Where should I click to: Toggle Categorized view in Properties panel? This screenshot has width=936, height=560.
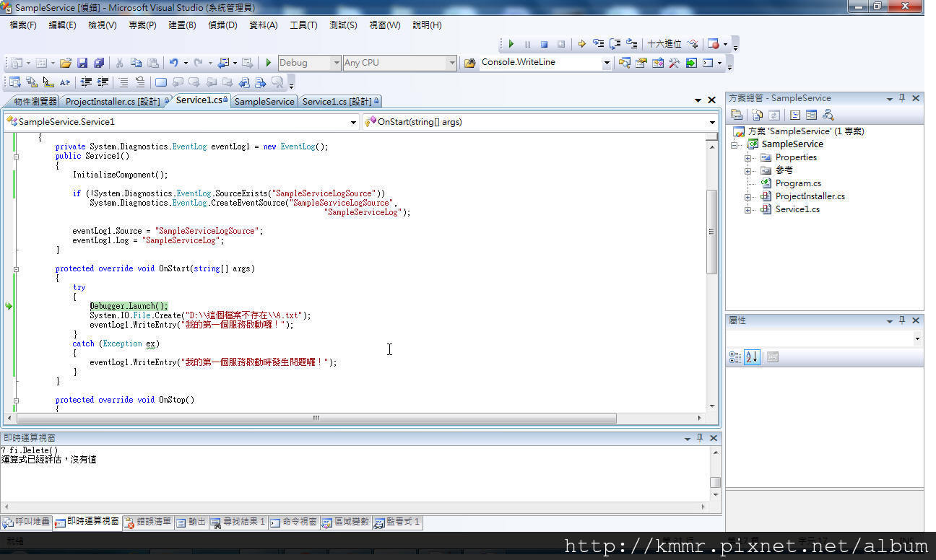[x=735, y=356]
